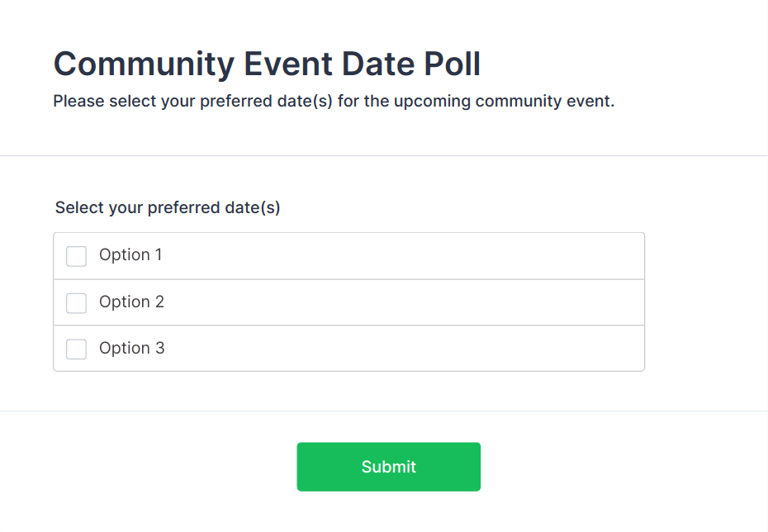768x532 pixels.
Task: Check the Option 3 box
Action: [76, 349]
